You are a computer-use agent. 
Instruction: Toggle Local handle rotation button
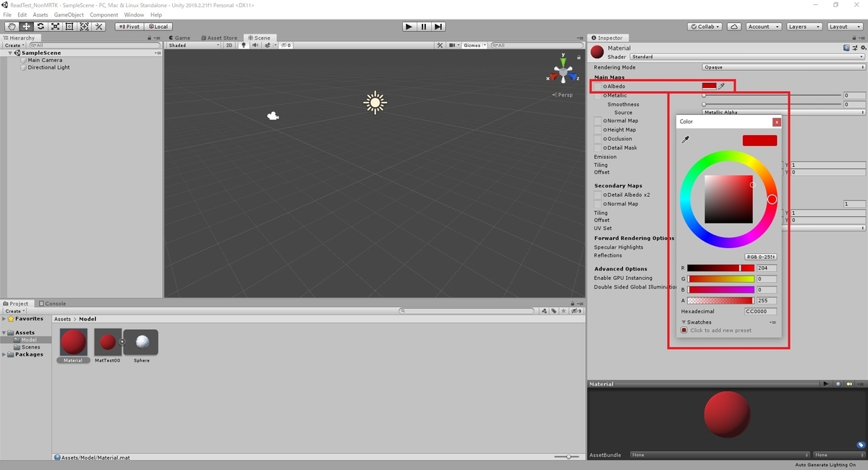157,27
